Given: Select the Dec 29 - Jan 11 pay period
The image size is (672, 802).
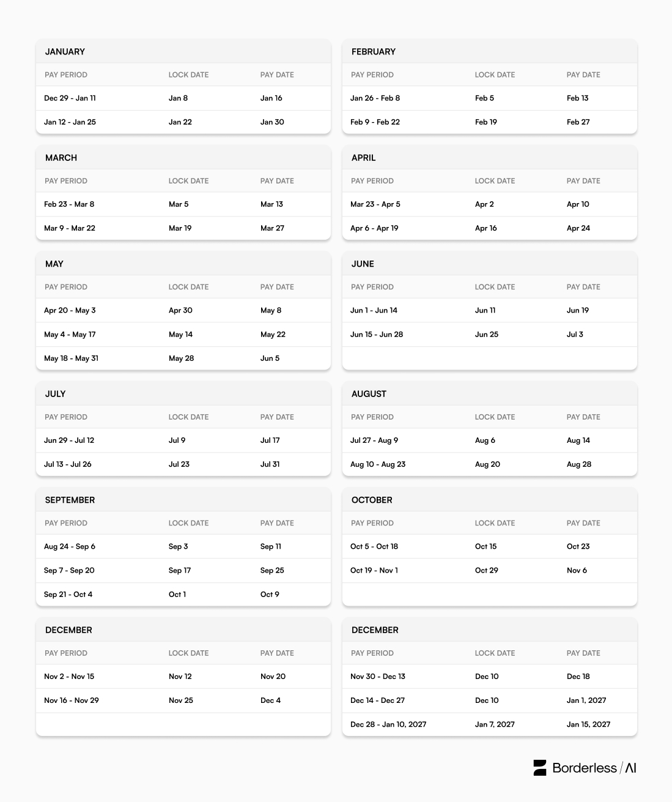Looking at the screenshot, I should point(70,98).
